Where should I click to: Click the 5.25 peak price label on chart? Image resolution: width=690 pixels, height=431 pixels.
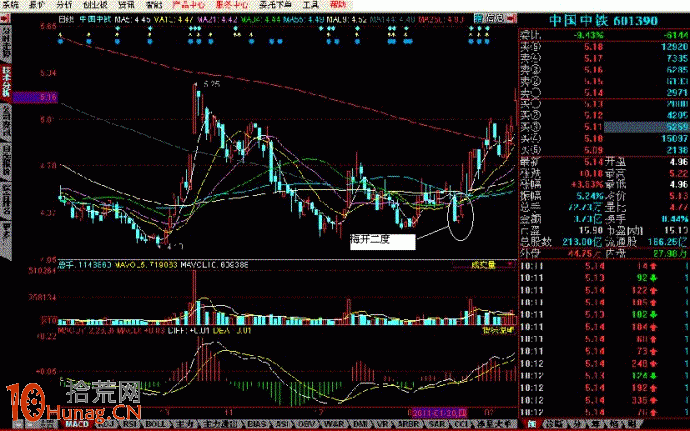tap(212, 84)
